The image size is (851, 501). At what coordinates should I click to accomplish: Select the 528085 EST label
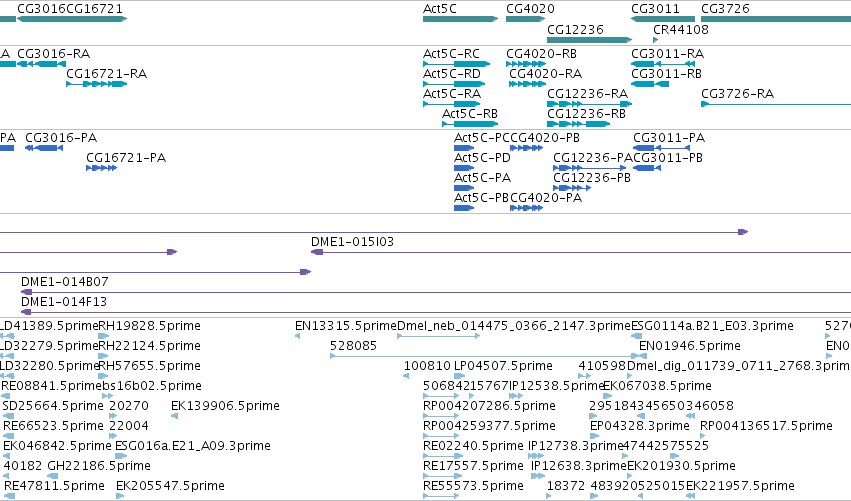tap(353, 346)
